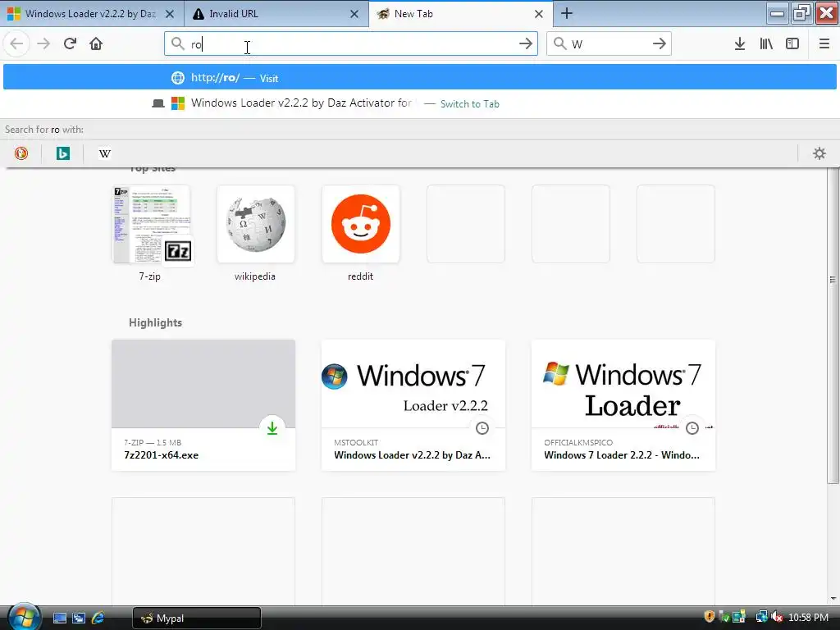Toggle the sidebar view icon

tap(792, 43)
